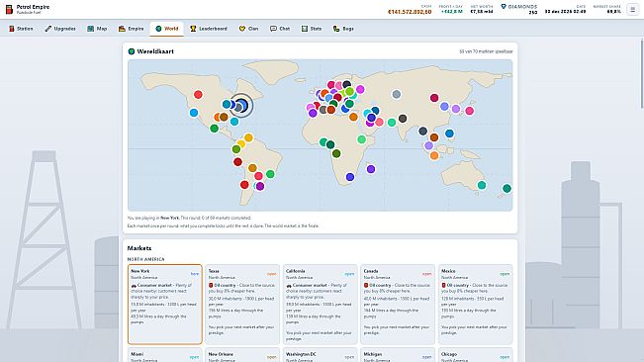644x362 pixels.
Task: Select blue marker on US west coast
Action: (x=194, y=113)
